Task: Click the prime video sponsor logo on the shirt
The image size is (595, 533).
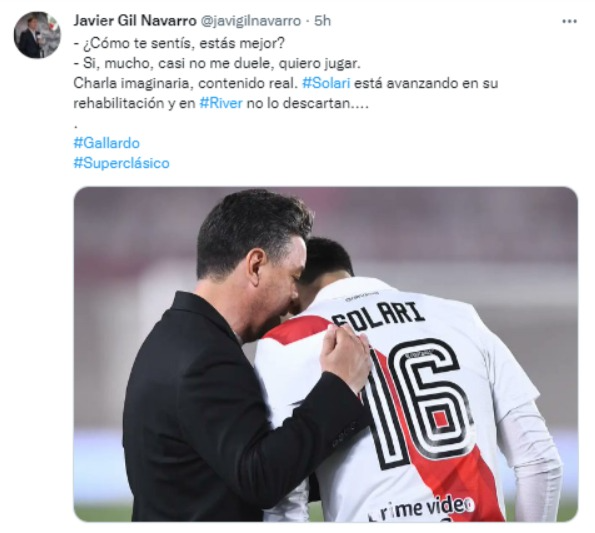Action: tap(422, 508)
